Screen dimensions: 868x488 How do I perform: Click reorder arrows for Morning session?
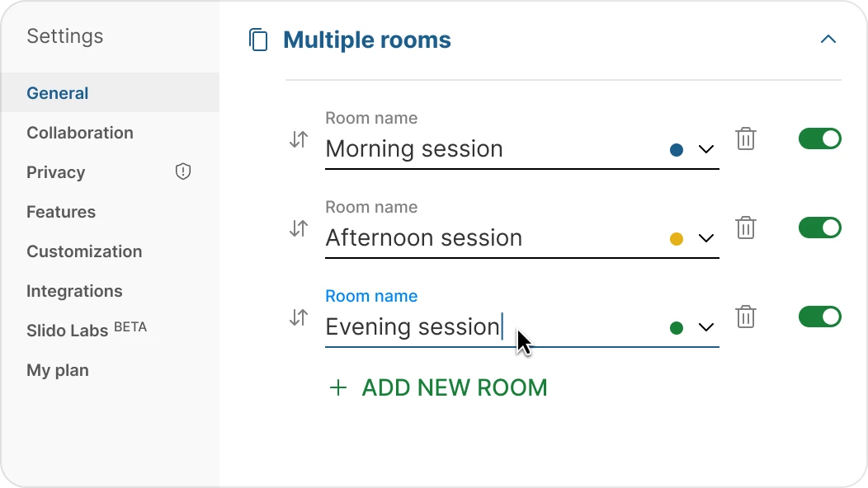299,140
